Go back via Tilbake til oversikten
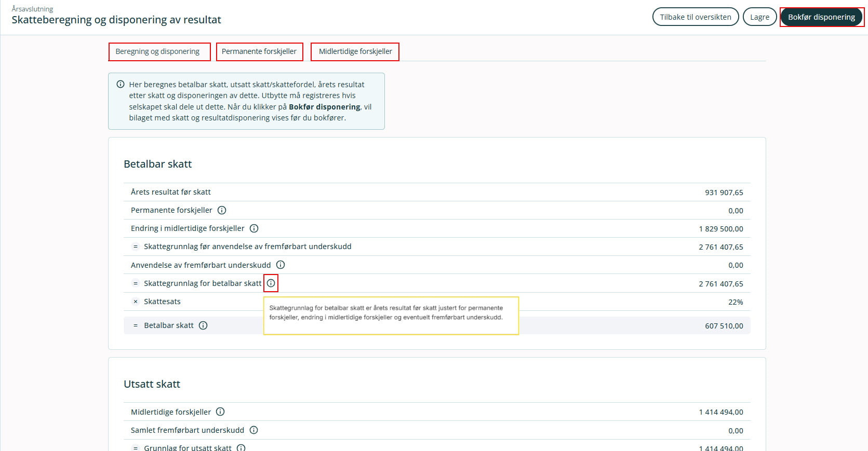This screenshot has width=868, height=451. click(695, 17)
